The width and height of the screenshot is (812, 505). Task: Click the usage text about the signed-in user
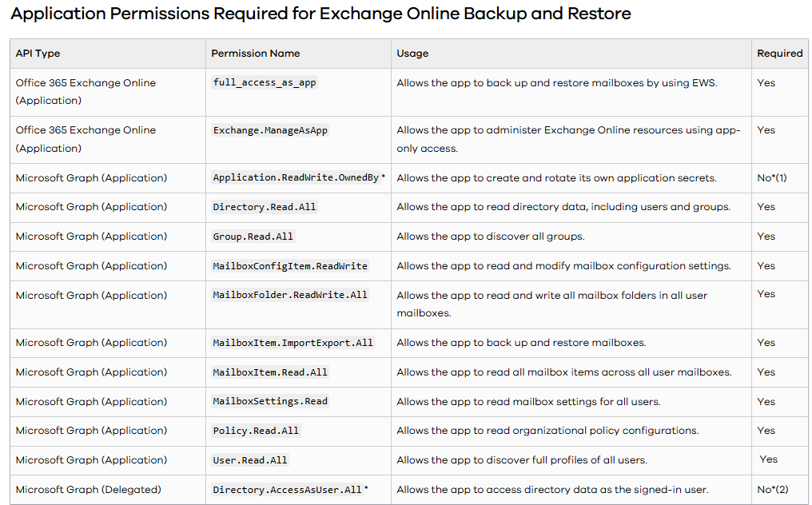[552, 490]
